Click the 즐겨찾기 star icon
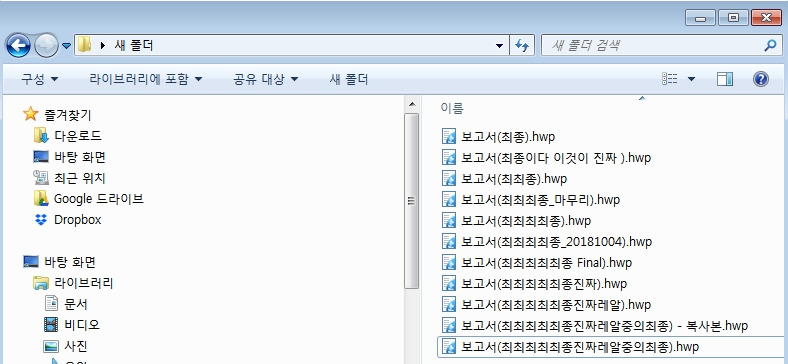Viewport: 788px width, 364px height. tap(31, 114)
